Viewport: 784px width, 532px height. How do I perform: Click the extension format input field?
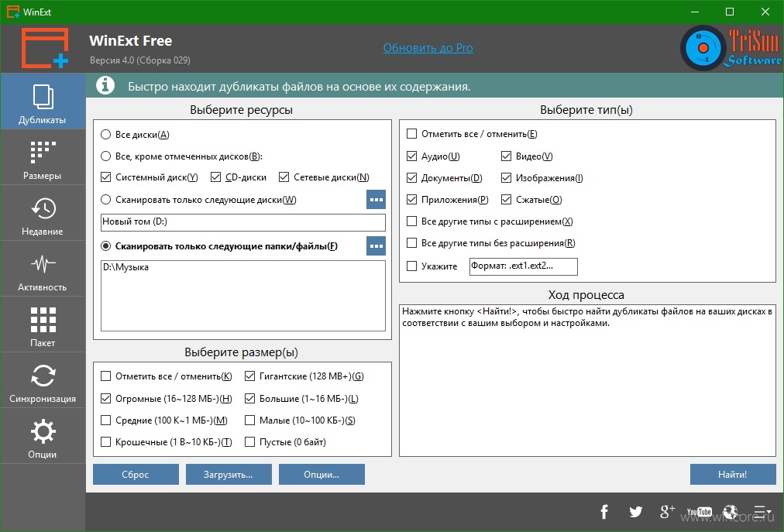524,266
